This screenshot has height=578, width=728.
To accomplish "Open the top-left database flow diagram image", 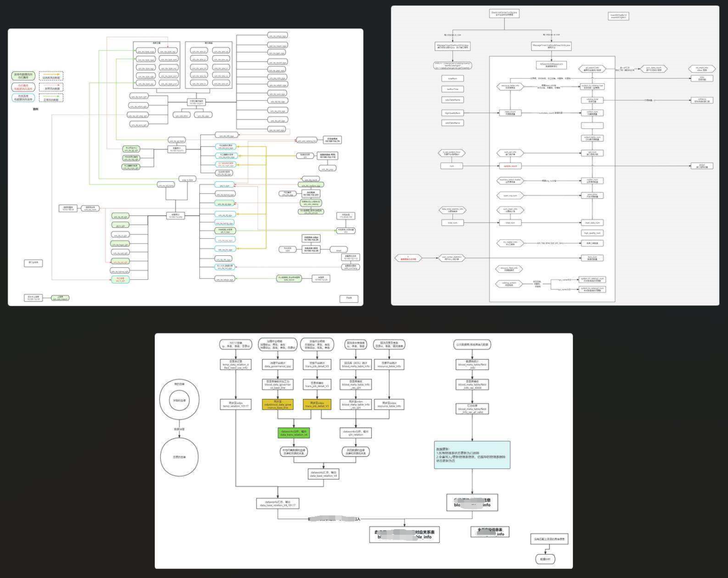I will (x=185, y=167).
